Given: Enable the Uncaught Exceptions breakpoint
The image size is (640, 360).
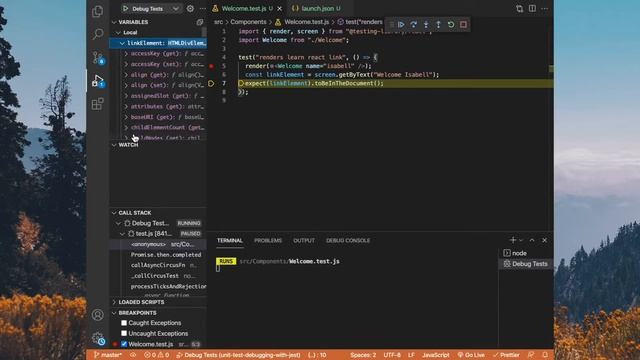Looking at the screenshot, I should [x=124, y=333].
